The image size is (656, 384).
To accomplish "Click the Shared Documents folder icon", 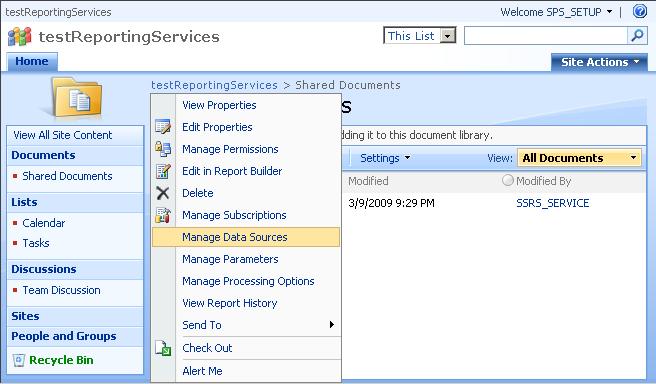I will [x=77, y=97].
